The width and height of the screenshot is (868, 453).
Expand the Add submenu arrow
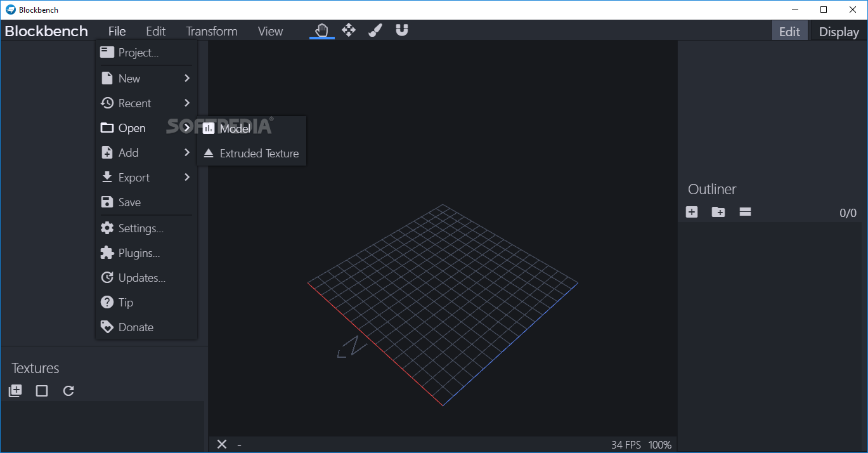(x=187, y=152)
